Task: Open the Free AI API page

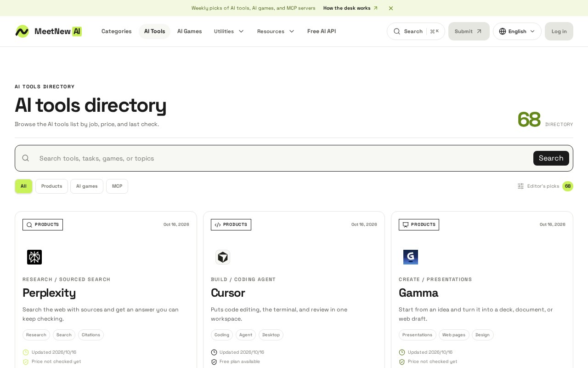Action: (322, 31)
